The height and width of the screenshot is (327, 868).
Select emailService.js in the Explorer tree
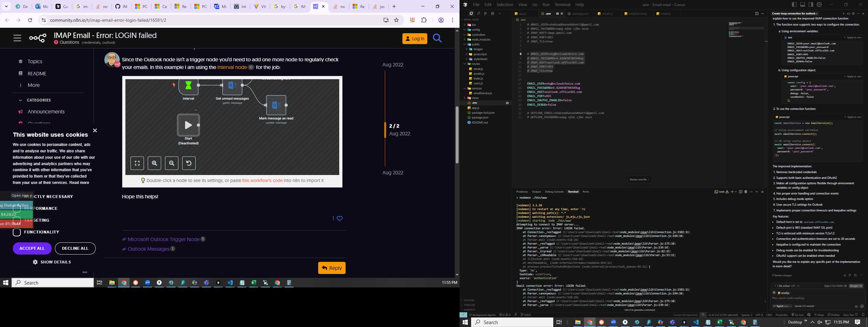click(483, 93)
